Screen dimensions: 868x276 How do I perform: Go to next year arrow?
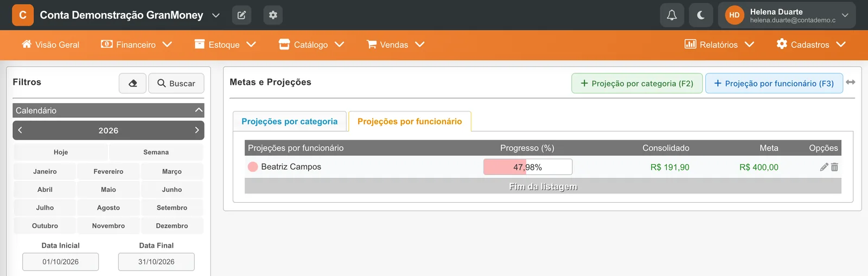click(196, 130)
